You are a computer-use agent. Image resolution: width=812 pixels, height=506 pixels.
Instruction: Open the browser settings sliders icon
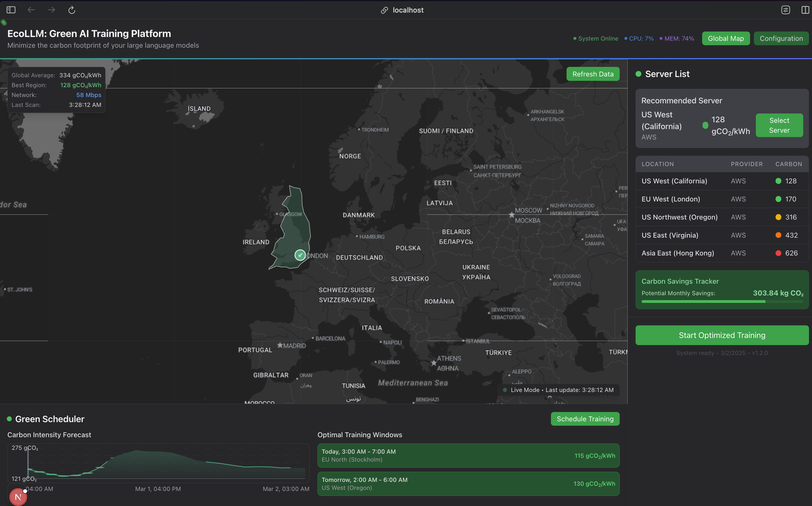click(x=786, y=10)
